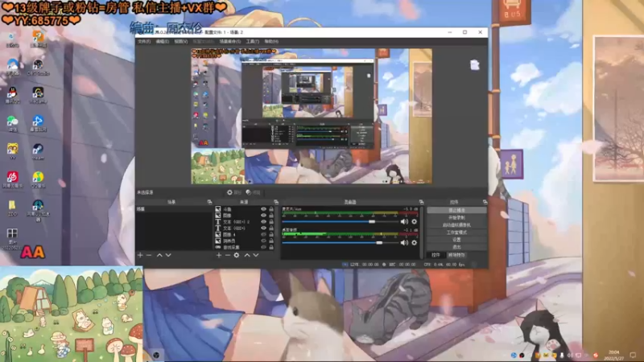
Task: Open the 编辑(E) menu in OBS
Action: (x=163, y=42)
